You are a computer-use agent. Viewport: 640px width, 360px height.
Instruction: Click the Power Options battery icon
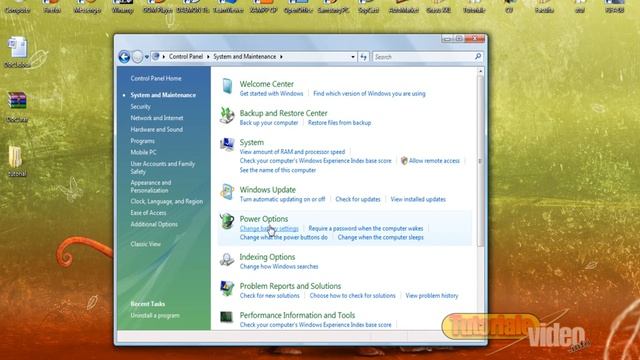[x=227, y=221]
